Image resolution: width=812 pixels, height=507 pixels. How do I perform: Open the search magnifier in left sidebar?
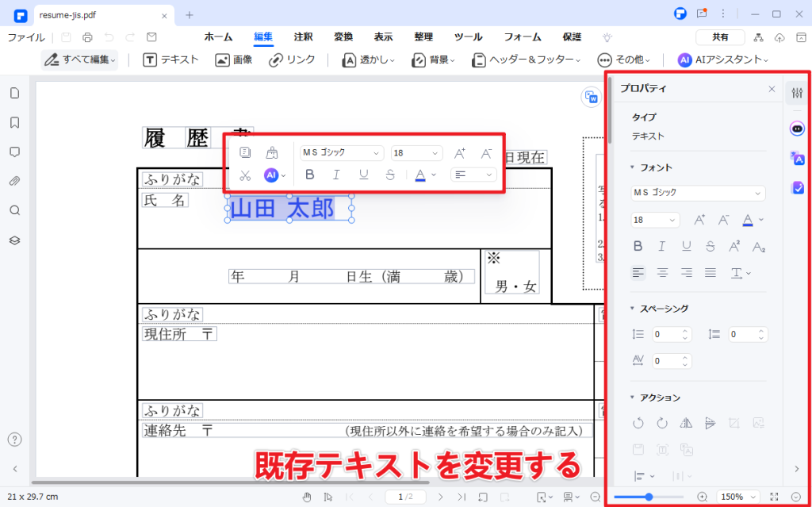(14, 210)
